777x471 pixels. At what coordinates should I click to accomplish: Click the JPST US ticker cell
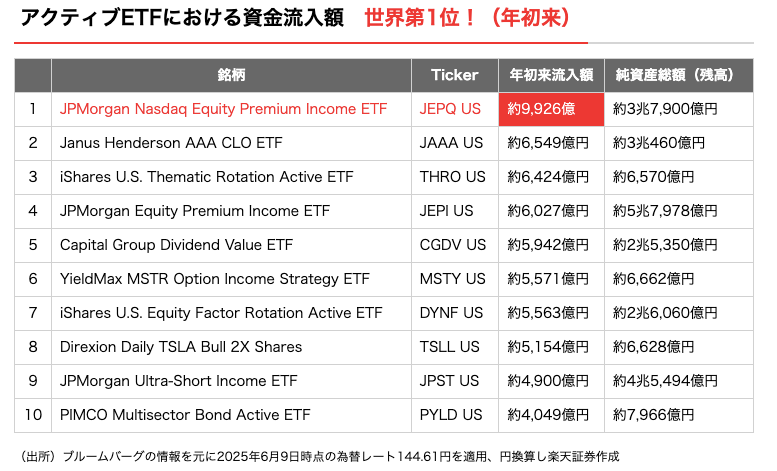[x=449, y=381]
